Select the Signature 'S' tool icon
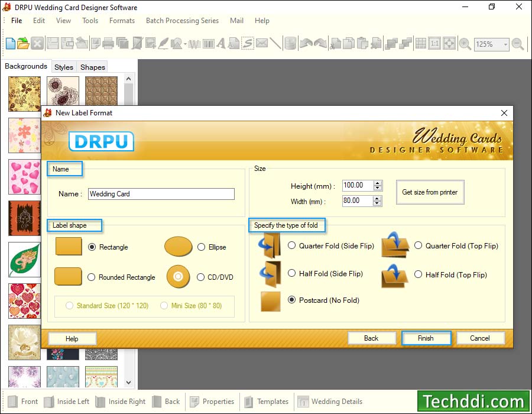Screen dimensions: 532x414 pos(248,44)
